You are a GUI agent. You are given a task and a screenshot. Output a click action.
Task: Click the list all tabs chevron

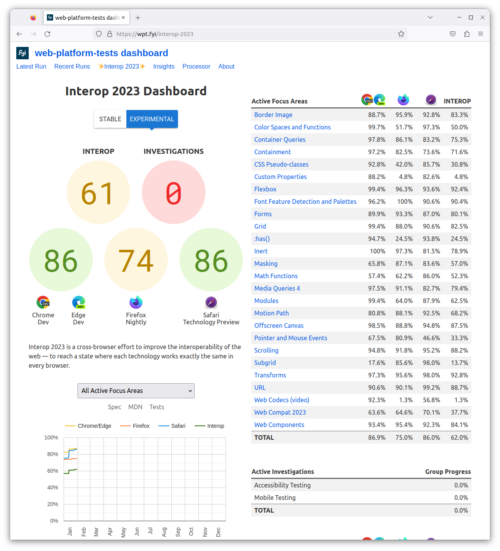(430, 18)
